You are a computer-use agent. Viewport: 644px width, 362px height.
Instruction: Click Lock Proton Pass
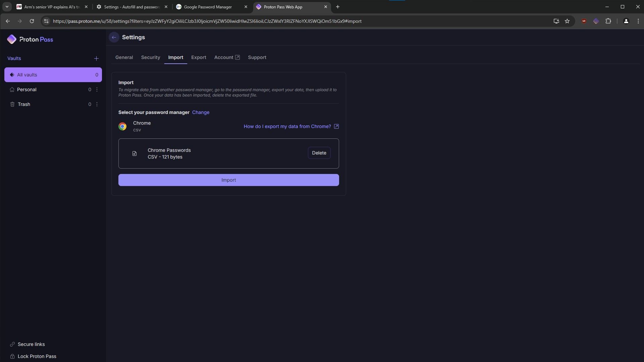click(37, 356)
